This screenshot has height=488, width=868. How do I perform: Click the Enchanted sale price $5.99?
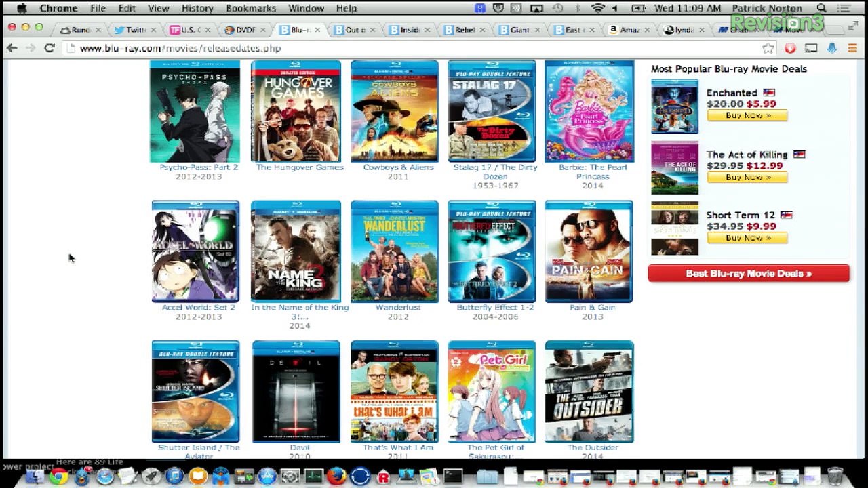(762, 104)
